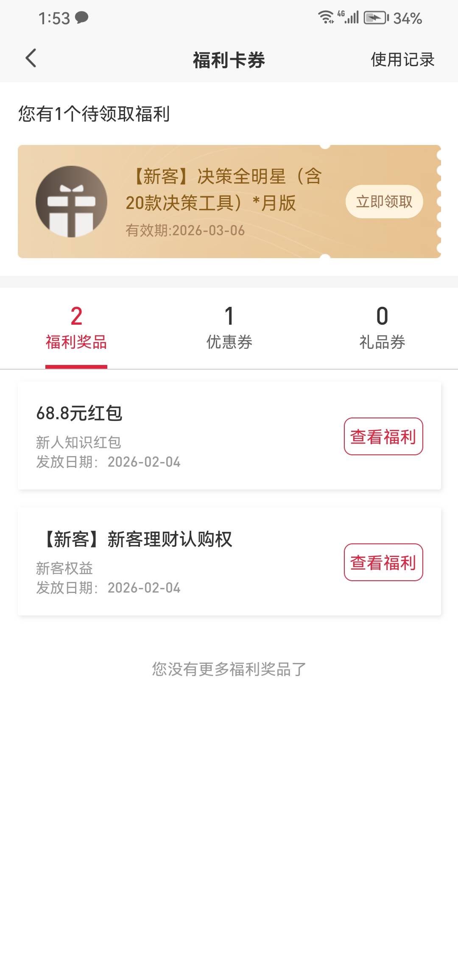
Task: Open the 68.8元红包 card title
Action: 79,413
